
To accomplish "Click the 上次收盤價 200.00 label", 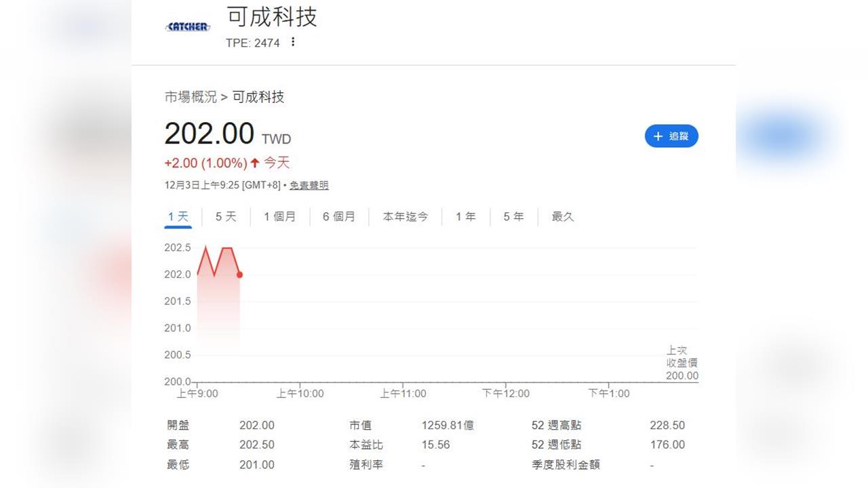I will coord(679,363).
